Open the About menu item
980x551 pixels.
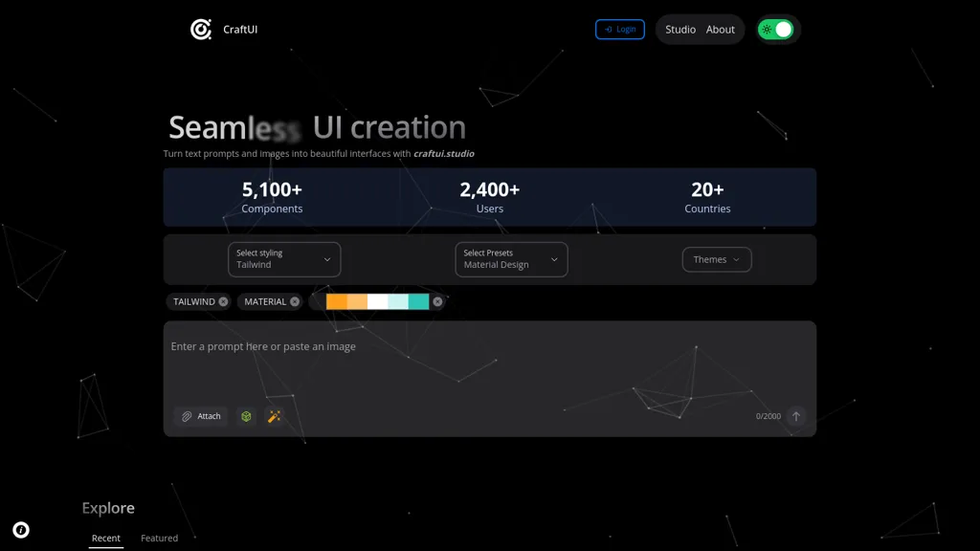coord(721,30)
